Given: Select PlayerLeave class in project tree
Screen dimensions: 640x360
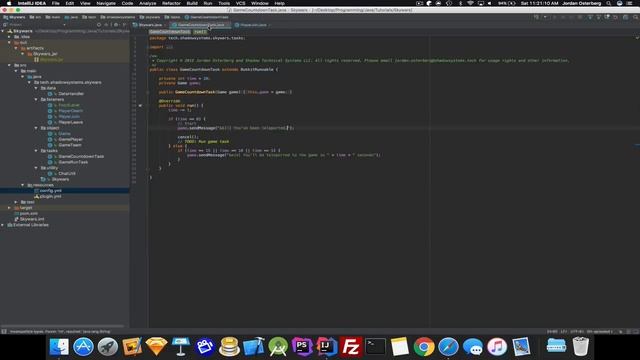Looking at the screenshot, I should pyautogui.click(x=71, y=122).
